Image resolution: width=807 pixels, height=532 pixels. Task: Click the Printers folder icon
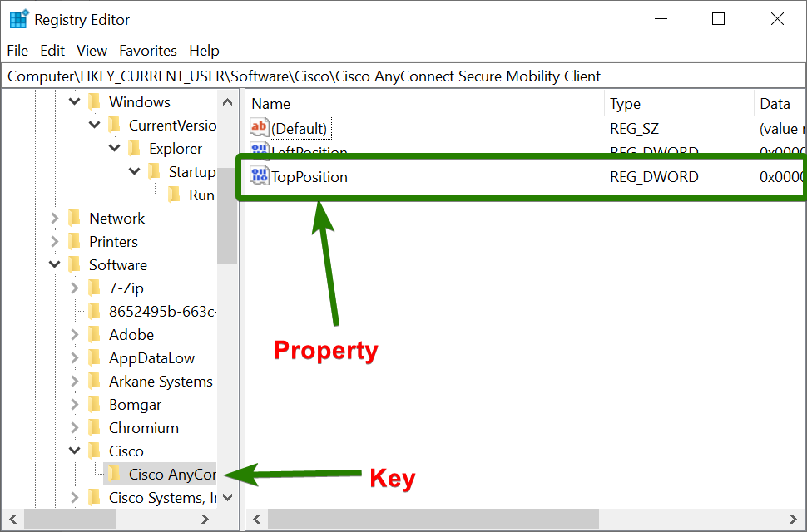[74, 241]
